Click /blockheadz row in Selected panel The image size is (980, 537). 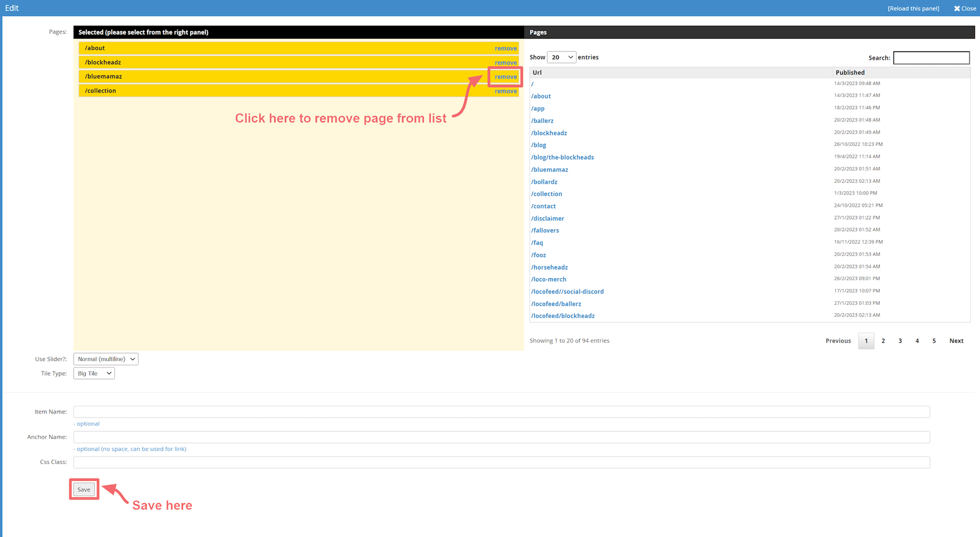(299, 62)
